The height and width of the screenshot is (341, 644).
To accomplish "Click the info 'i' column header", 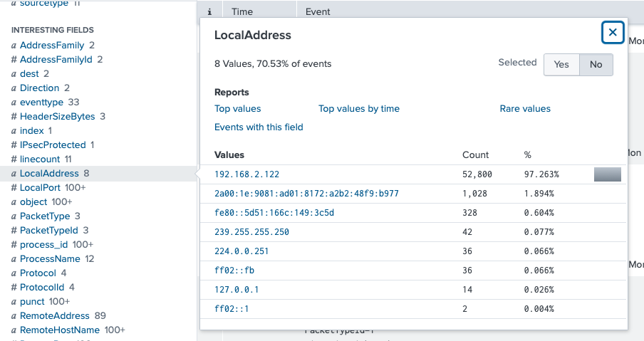I will [209, 12].
